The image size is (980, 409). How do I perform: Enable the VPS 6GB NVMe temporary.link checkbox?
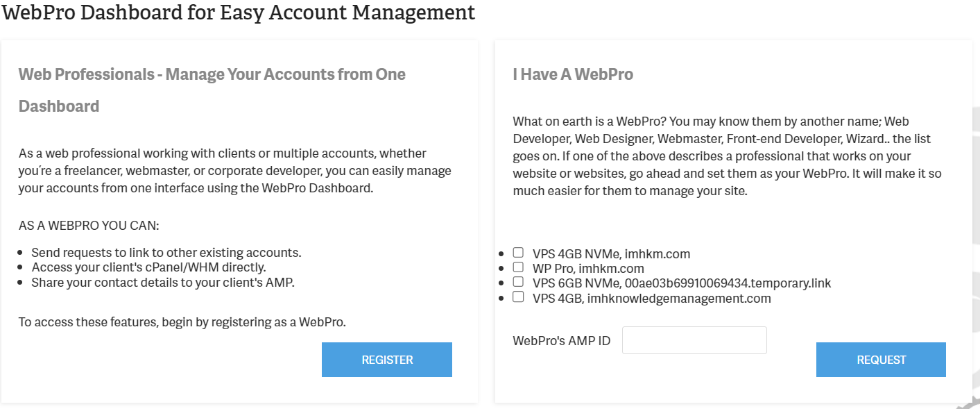click(517, 281)
